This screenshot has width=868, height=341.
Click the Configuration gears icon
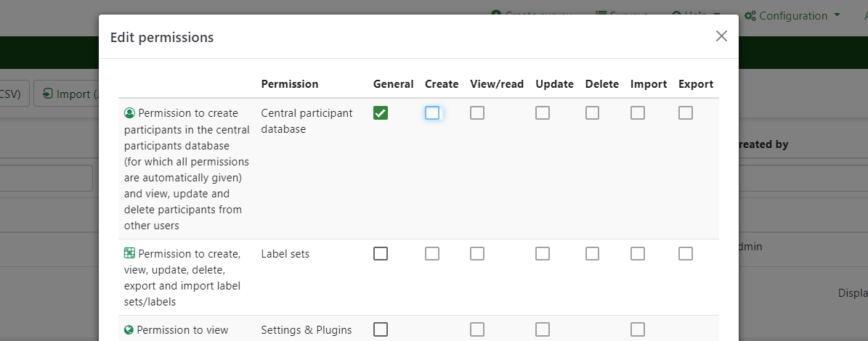(x=750, y=15)
